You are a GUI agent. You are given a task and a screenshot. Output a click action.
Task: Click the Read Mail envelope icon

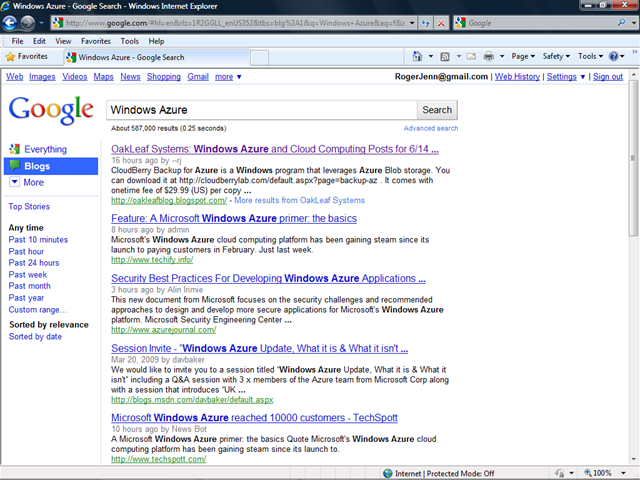(x=471, y=56)
